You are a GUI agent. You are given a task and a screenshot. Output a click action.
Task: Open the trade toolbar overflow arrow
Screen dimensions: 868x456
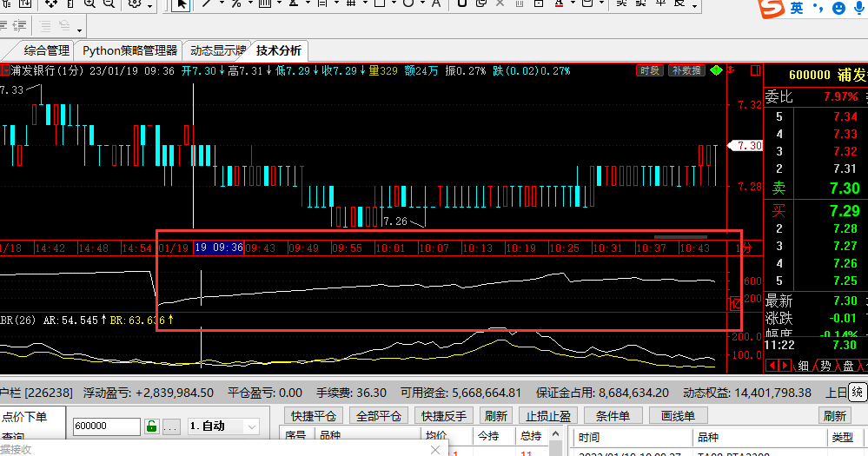pos(694,6)
